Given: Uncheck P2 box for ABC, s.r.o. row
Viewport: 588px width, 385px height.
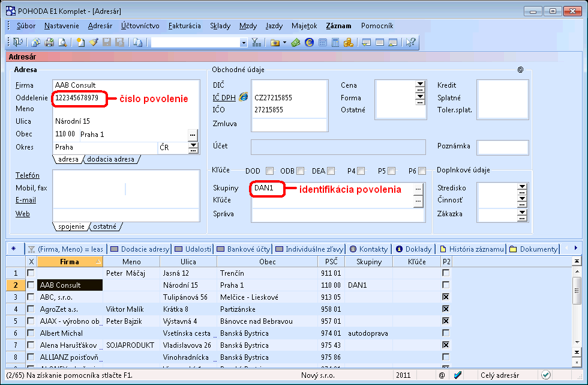Looking at the screenshot, I should point(446,297).
